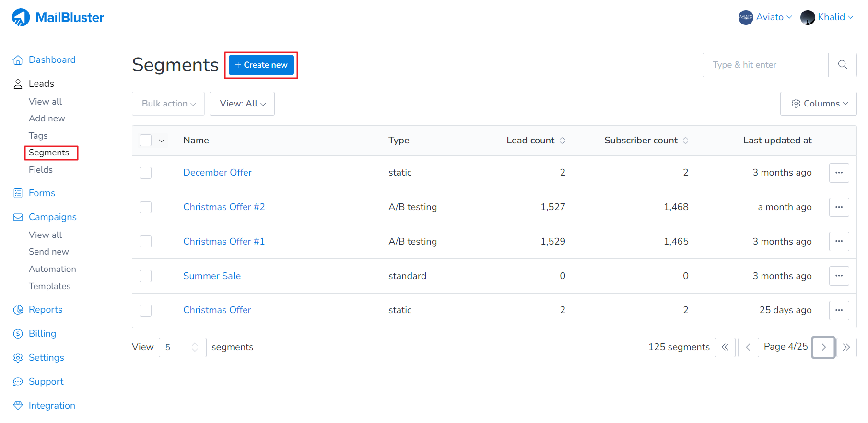Open the Columns dropdown
The width and height of the screenshot is (868, 423).
(x=818, y=104)
